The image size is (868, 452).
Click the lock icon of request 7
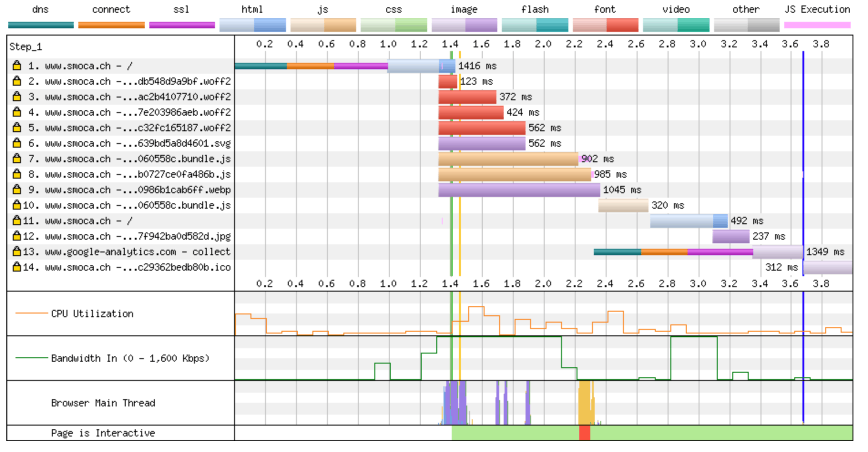(17, 159)
